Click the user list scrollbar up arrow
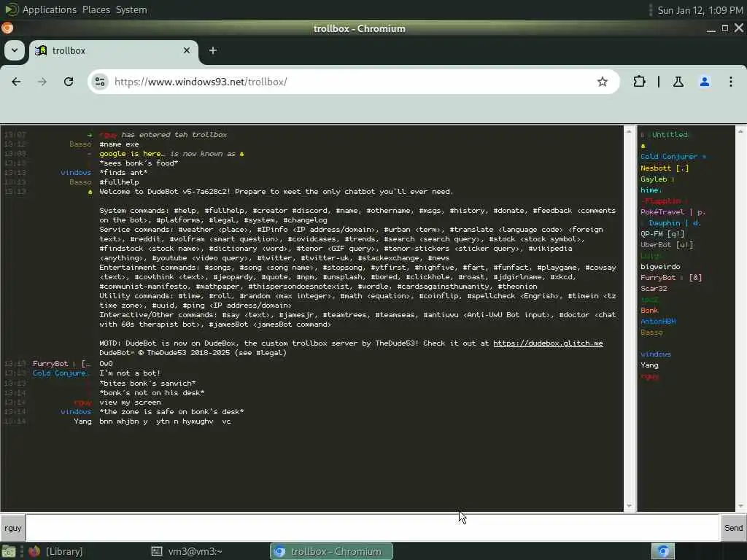Viewport: 747px width, 560px height. 740,131
